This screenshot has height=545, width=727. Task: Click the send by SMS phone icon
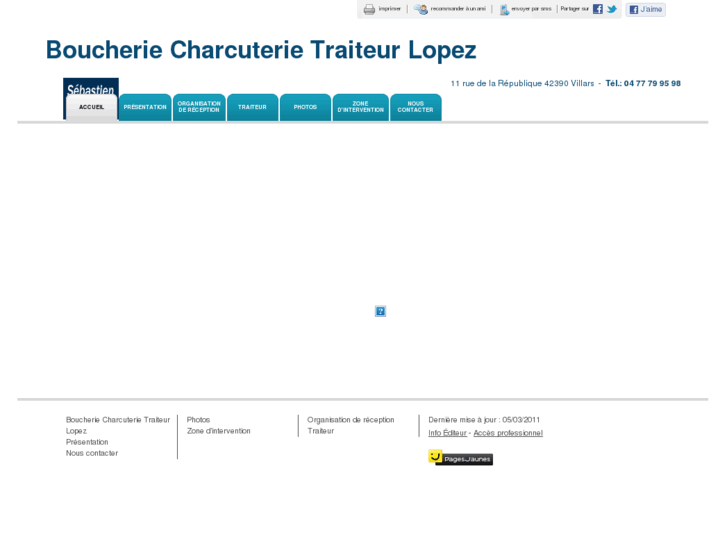click(504, 9)
